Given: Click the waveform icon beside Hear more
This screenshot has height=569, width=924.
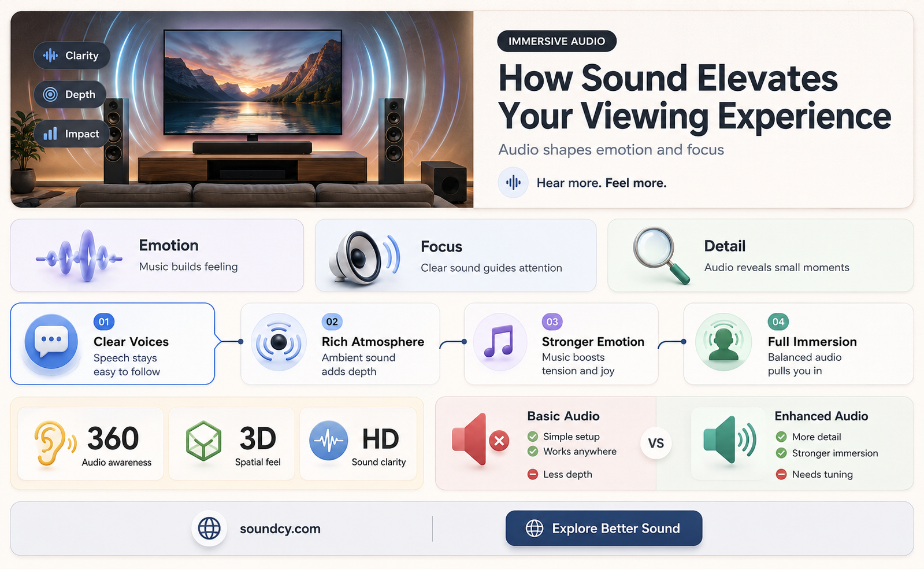Looking at the screenshot, I should click(513, 183).
